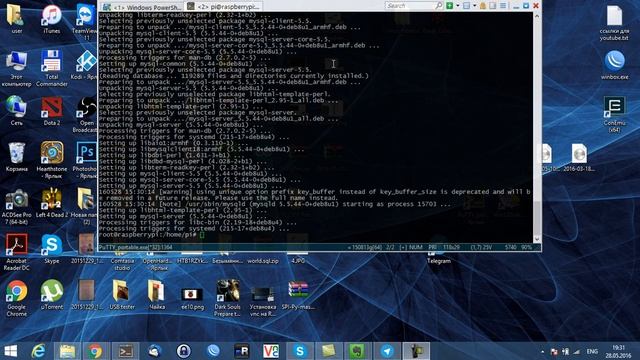Select ee10.png file on desktop
640x360 pixels.
192,298
